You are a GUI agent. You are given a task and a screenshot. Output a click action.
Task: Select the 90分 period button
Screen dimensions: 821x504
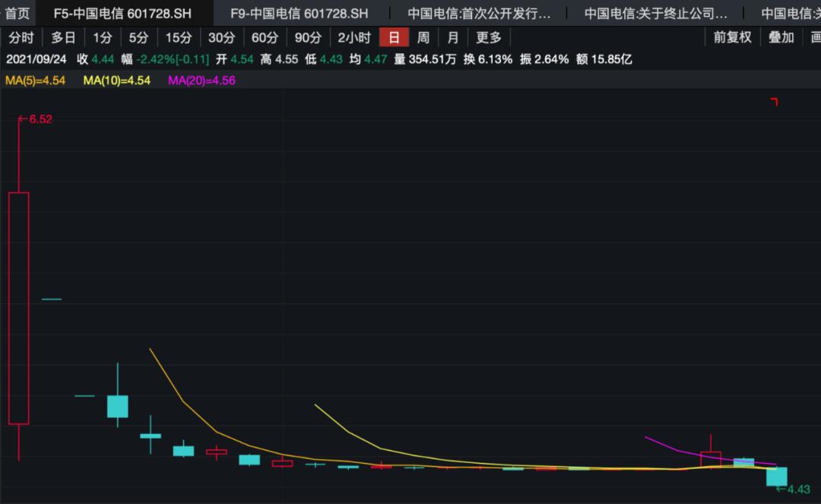pyautogui.click(x=308, y=38)
